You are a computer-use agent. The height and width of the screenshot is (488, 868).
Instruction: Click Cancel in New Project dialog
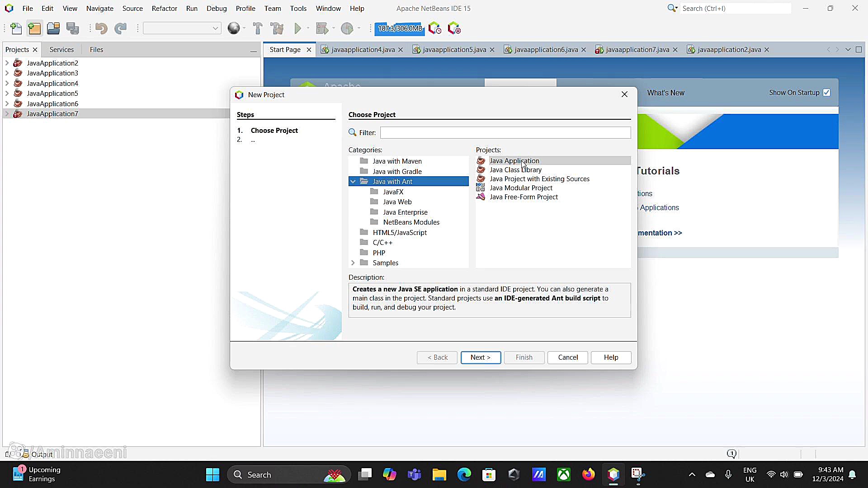[568, 357]
